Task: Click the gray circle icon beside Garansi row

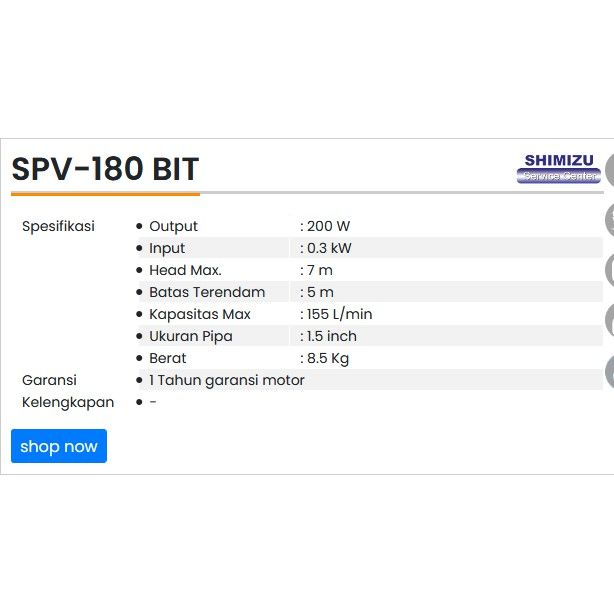Action: pyautogui.click(x=609, y=372)
